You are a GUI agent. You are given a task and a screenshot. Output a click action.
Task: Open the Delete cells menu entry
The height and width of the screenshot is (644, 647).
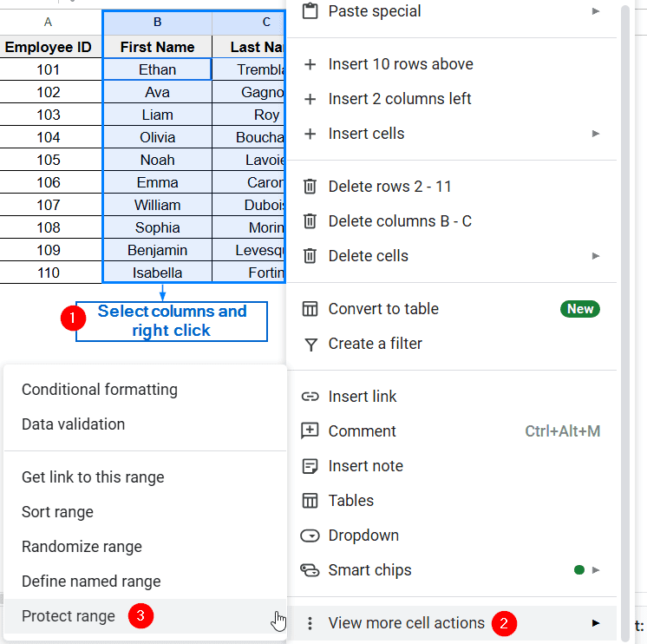[x=451, y=256]
